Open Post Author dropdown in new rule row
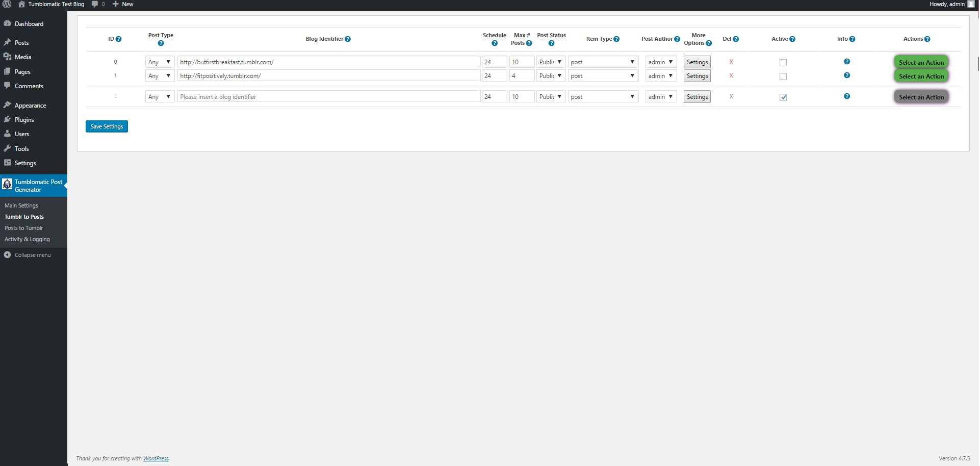 coord(661,97)
